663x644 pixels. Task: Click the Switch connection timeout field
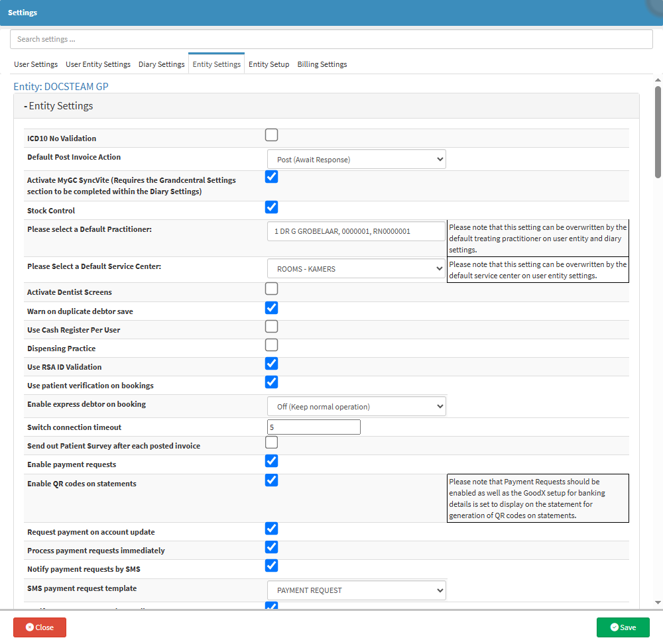click(x=314, y=427)
